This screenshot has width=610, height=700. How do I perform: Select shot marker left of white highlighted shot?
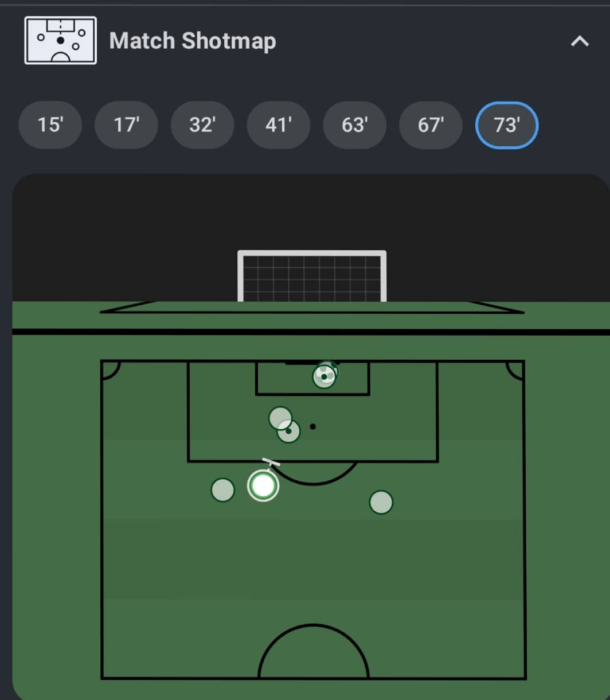point(223,490)
